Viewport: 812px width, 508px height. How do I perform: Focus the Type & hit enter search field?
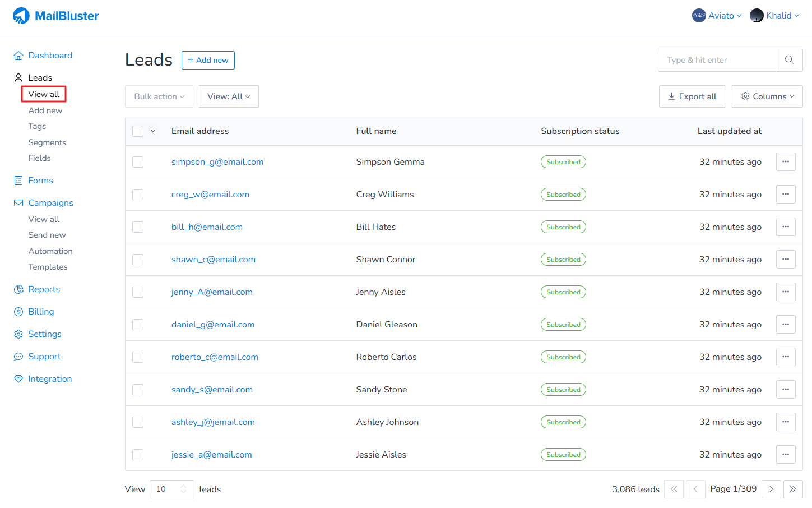pyautogui.click(x=717, y=60)
